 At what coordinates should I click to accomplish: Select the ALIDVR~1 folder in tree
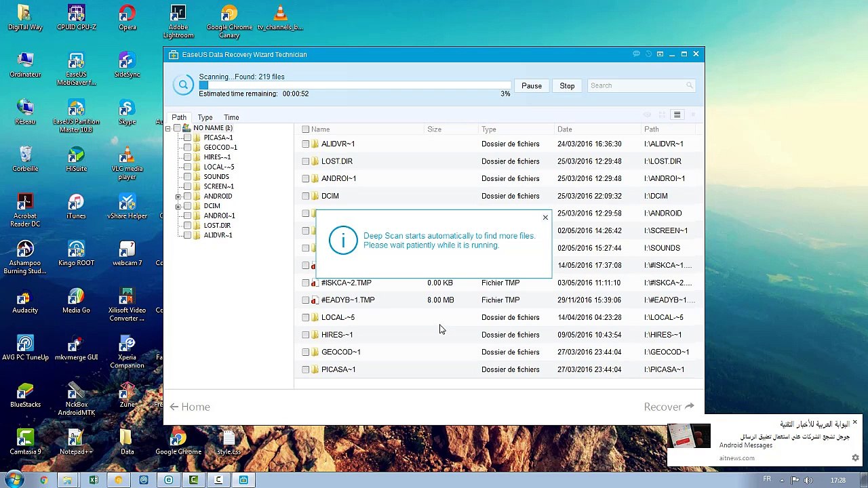(218, 235)
